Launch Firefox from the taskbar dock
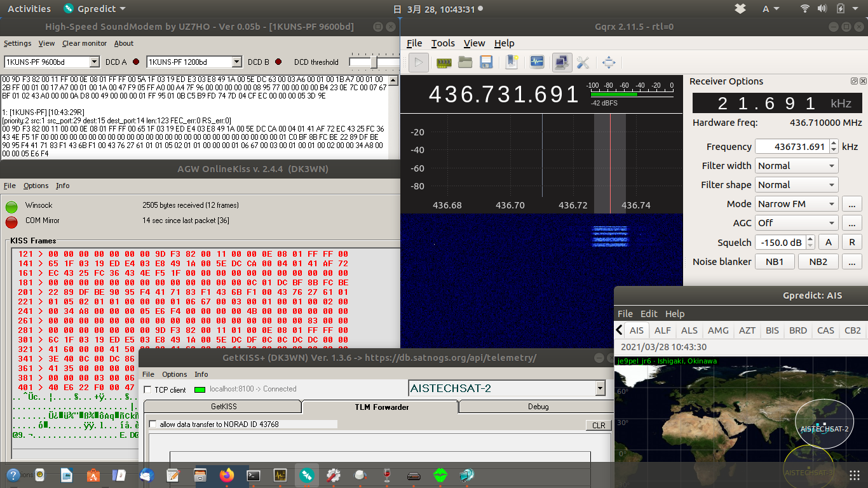 (x=226, y=475)
